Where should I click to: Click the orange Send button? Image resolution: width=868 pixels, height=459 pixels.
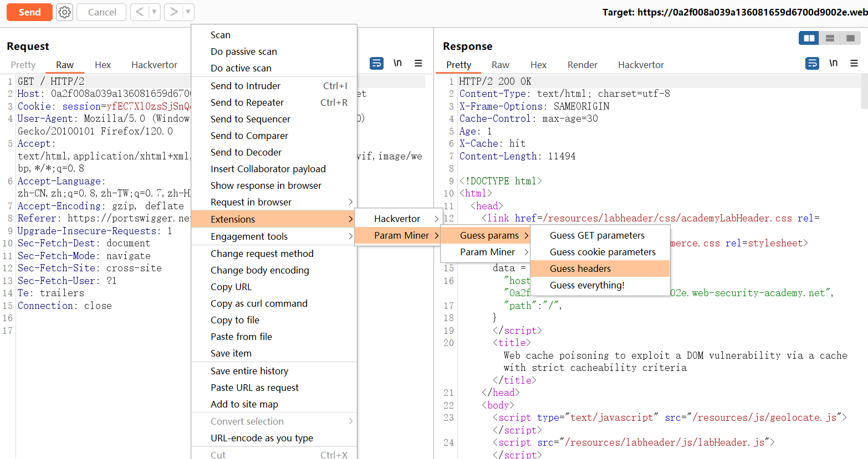click(29, 12)
